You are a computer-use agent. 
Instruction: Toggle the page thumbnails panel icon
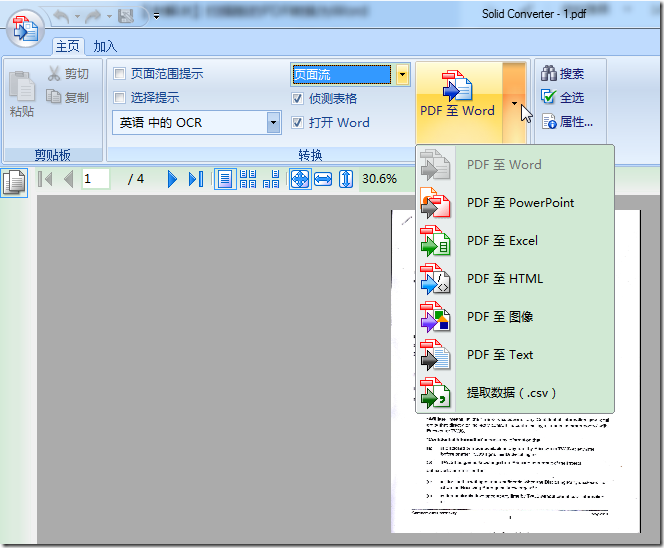pos(14,182)
